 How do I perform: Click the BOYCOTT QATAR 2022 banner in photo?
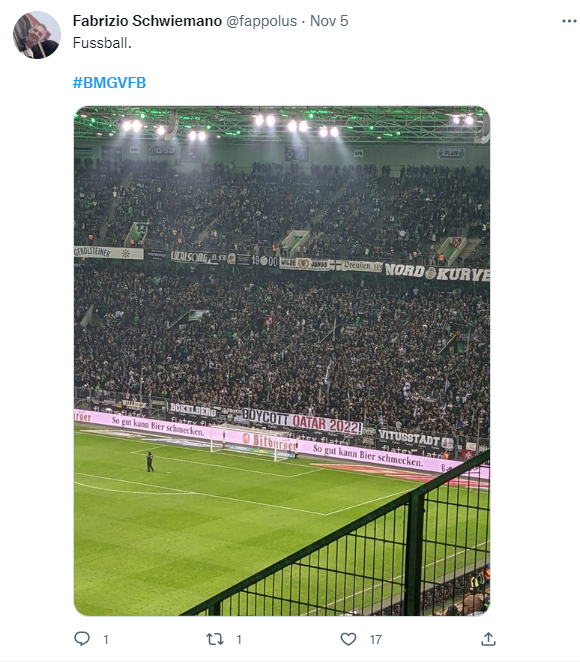tap(302, 421)
